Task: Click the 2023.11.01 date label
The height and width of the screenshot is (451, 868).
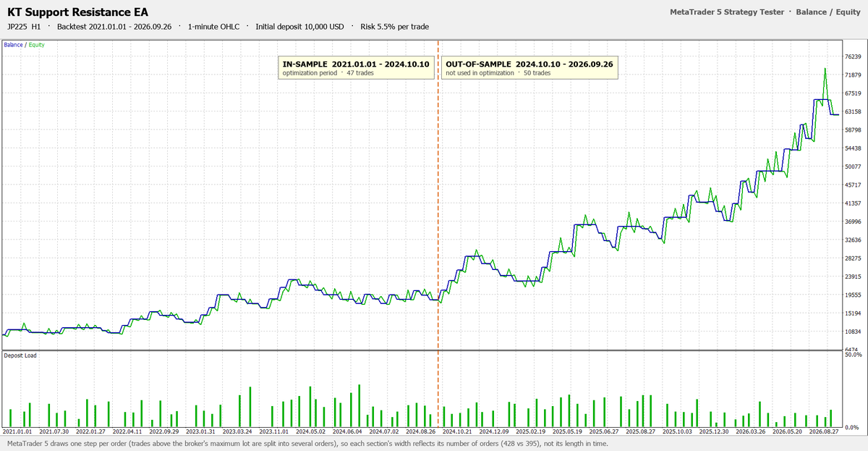Action: coord(275,431)
